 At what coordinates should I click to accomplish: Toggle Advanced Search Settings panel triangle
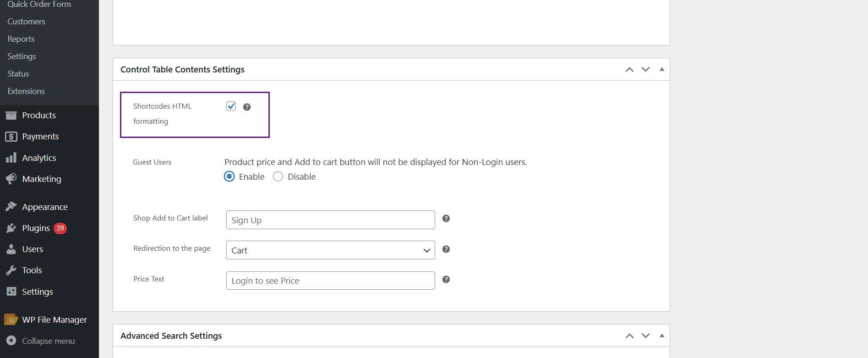pyautogui.click(x=662, y=336)
